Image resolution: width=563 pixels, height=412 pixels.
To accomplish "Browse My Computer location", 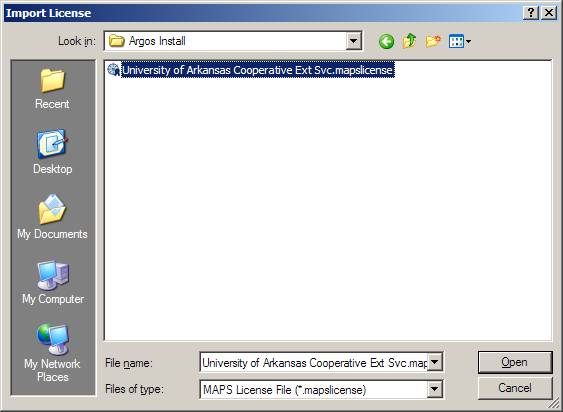I will [x=52, y=282].
